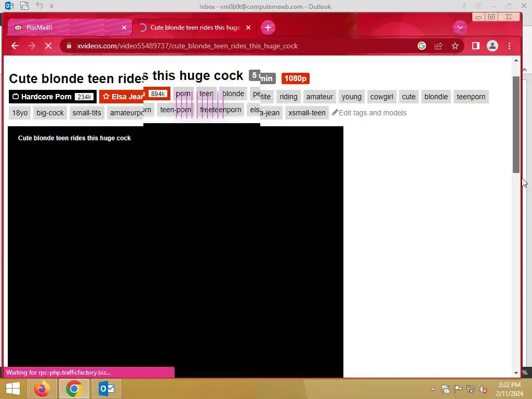Open Firefox from the taskbar
Screen dimensions: 532x399
pyautogui.click(x=42, y=389)
